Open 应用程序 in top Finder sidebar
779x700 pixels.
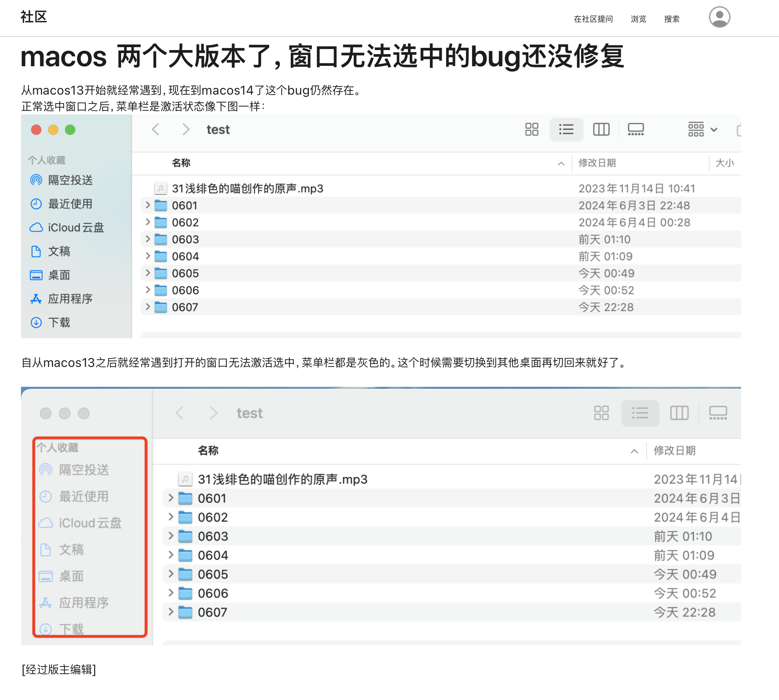70,299
